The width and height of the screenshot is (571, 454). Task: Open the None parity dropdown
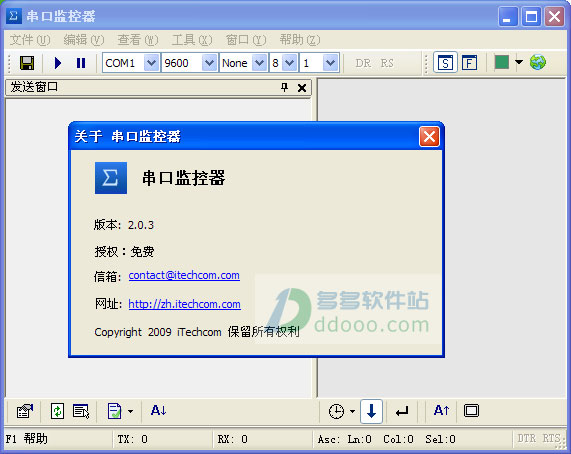coord(259,63)
